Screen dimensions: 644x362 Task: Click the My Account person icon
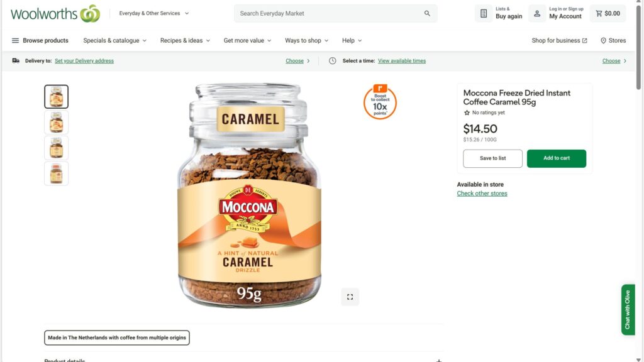(537, 13)
